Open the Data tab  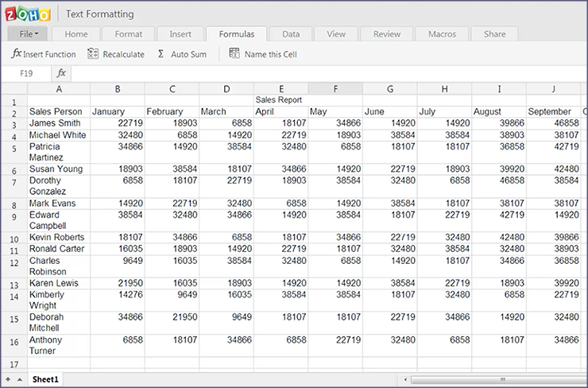[x=291, y=34]
